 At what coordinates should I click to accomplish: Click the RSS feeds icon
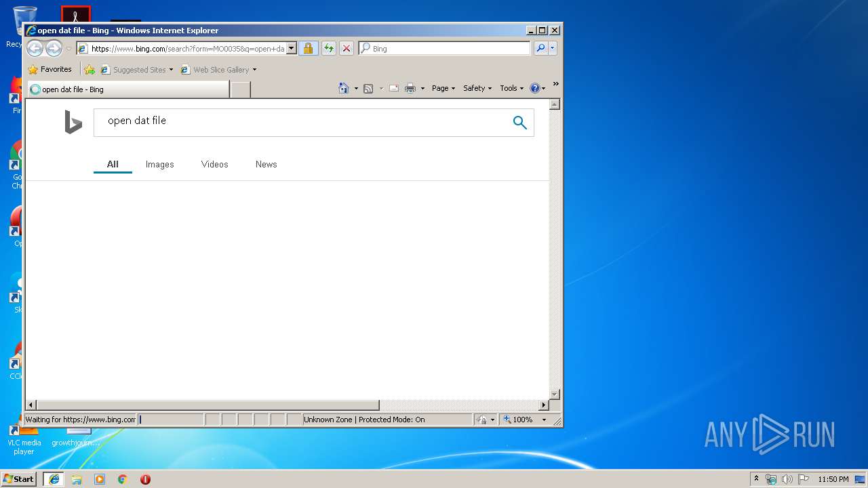pos(368,88)
